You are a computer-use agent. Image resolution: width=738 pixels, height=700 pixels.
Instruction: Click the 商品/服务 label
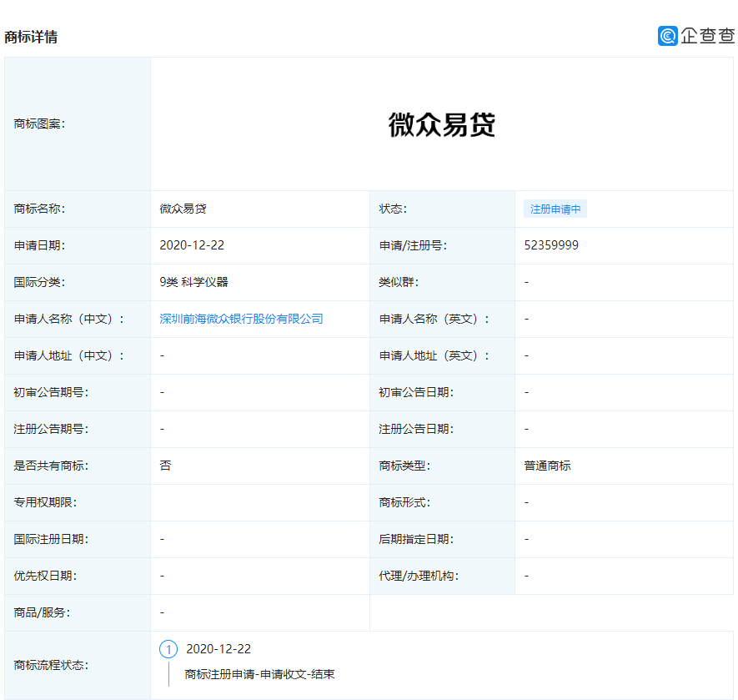click(x=42, y=613)
